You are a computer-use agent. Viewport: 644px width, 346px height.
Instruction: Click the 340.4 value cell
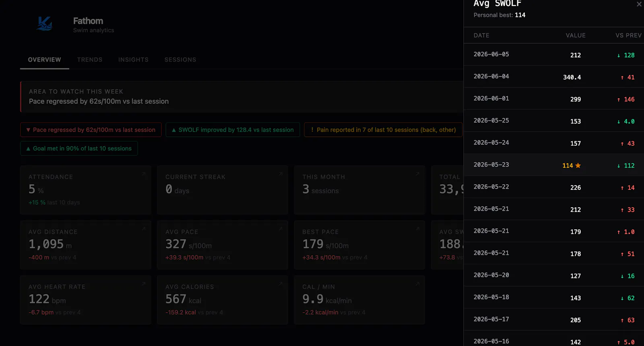coord(572,77)
